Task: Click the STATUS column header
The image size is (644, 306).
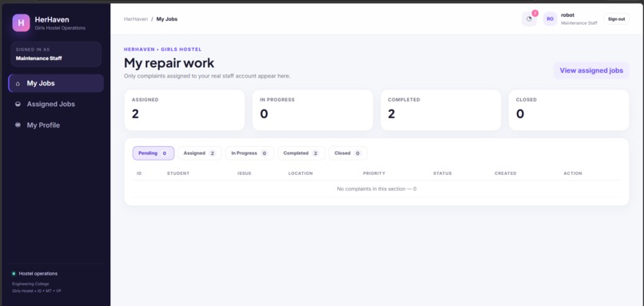Action: pyautogui.click(x=443, y=173)
